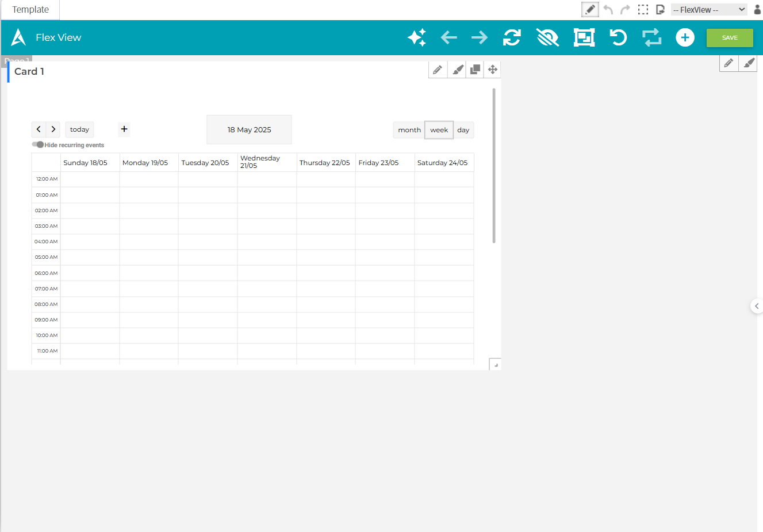Click Card 1 pencil edit icon

click(x=438, y=70)
